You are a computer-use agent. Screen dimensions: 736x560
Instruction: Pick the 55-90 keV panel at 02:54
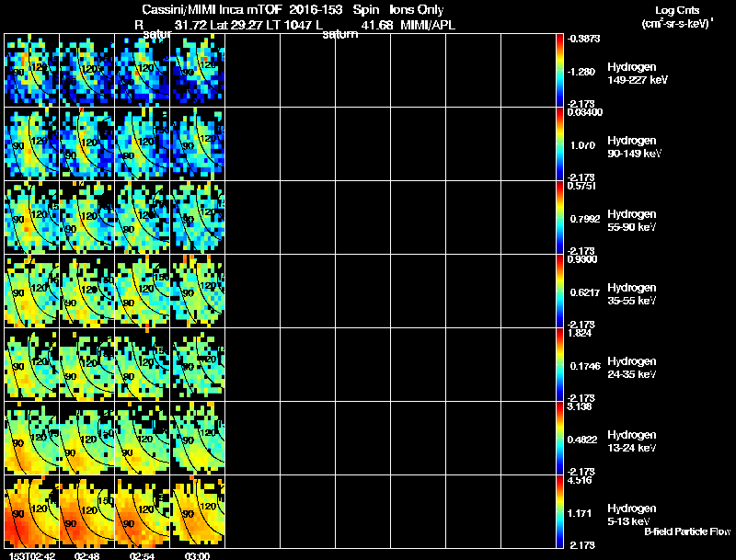point(143,218)
